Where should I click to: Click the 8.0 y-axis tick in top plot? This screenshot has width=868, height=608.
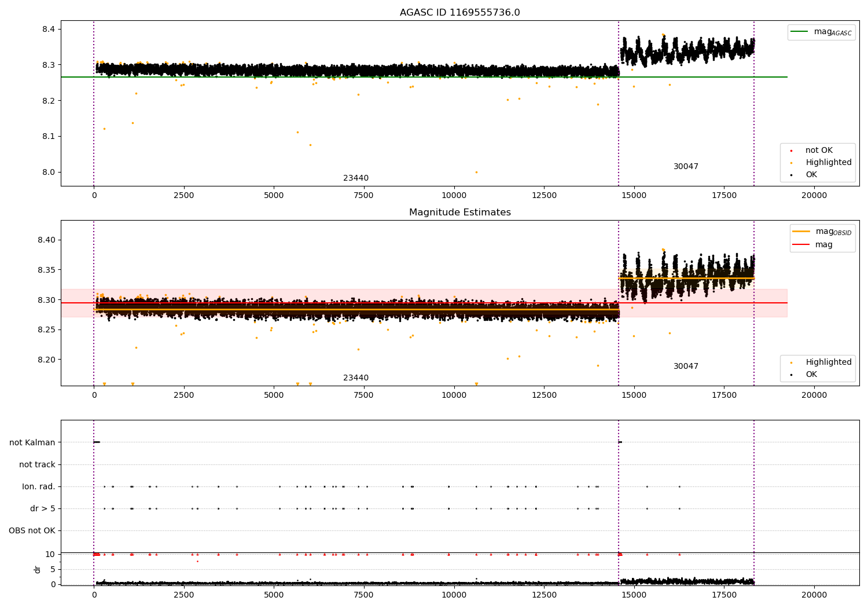pyautogui.click(x=48, y=172)
